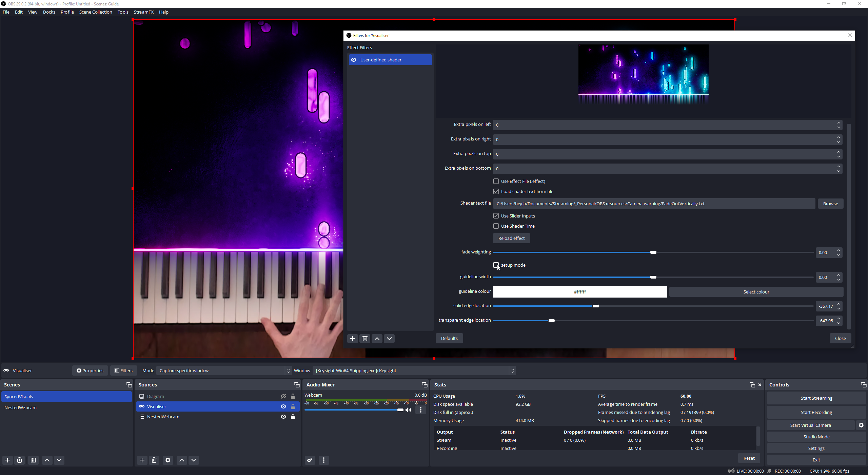This screenshot has height=475, width=868.
Task: Hide the Visualiser source via eye icon
Action: [x=283, y=406]
